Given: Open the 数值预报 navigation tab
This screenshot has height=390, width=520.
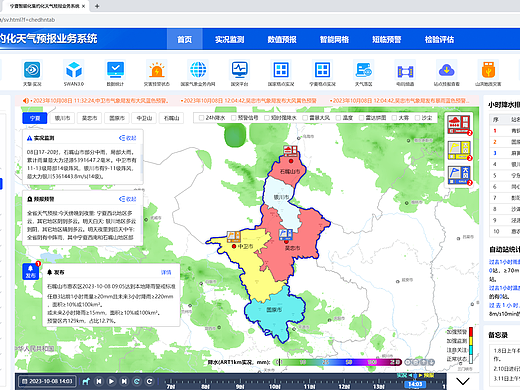Looking at the screenshot, I should 282,39.
